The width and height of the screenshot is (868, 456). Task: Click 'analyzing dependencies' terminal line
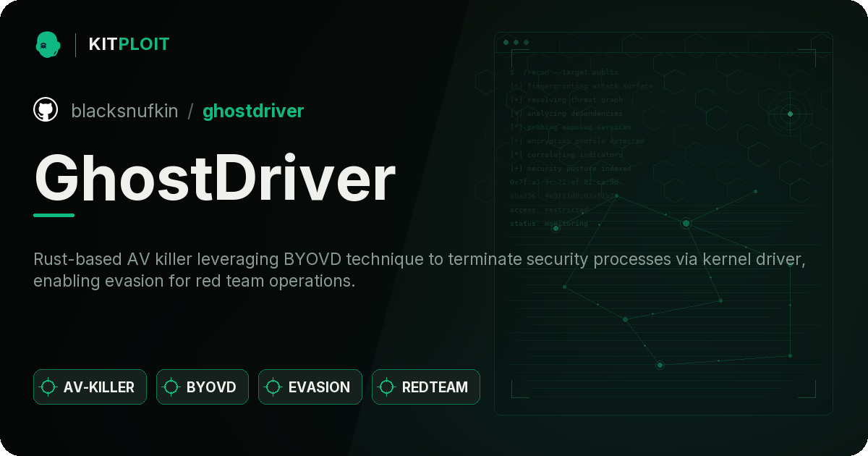[x=566, y=114]
